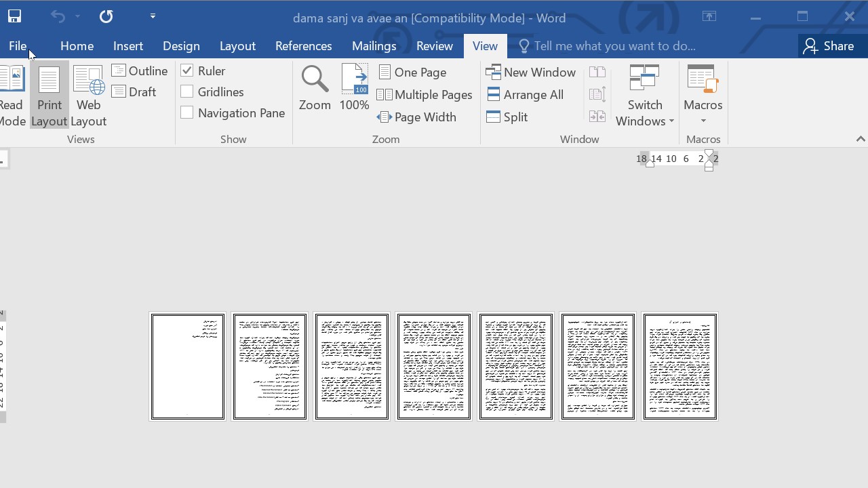868x488 pixels.
Task: Click the Reset Window Position icon
Action: click(597, 117)
